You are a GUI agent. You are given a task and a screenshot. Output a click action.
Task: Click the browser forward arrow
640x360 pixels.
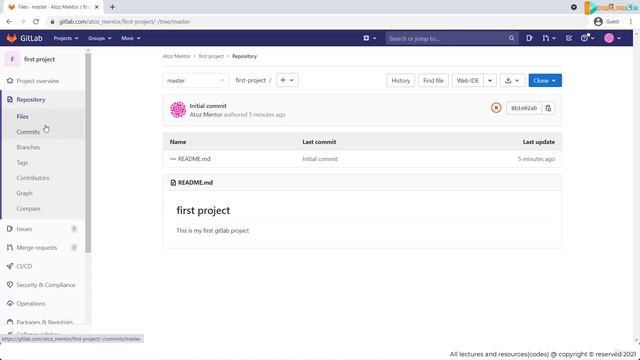tap(22, 22)
